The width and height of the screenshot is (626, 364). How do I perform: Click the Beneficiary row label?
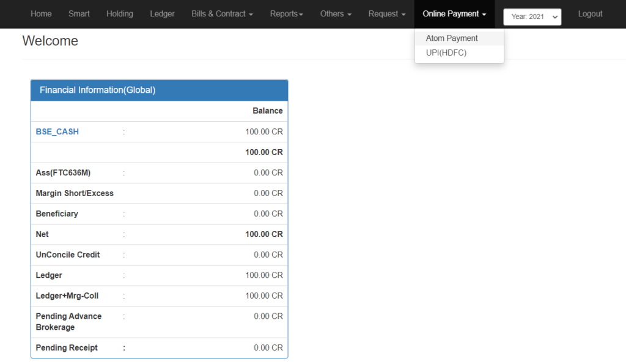(57, 214)
